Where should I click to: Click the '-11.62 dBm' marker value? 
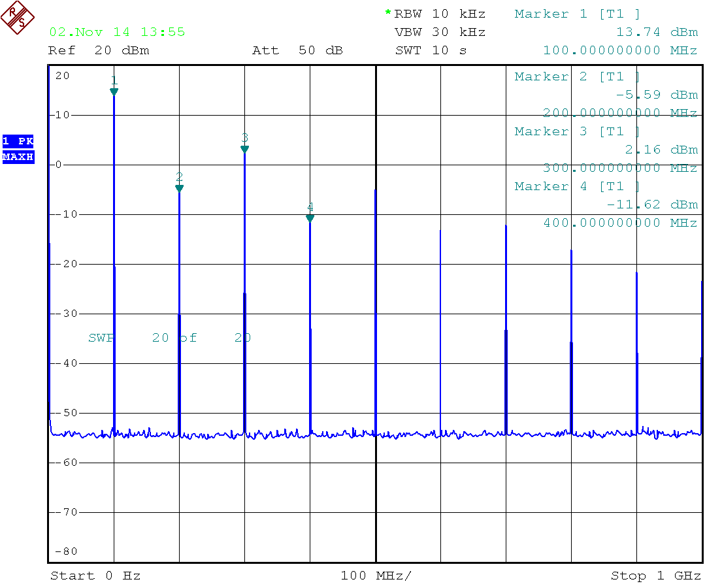pos(652,204)
